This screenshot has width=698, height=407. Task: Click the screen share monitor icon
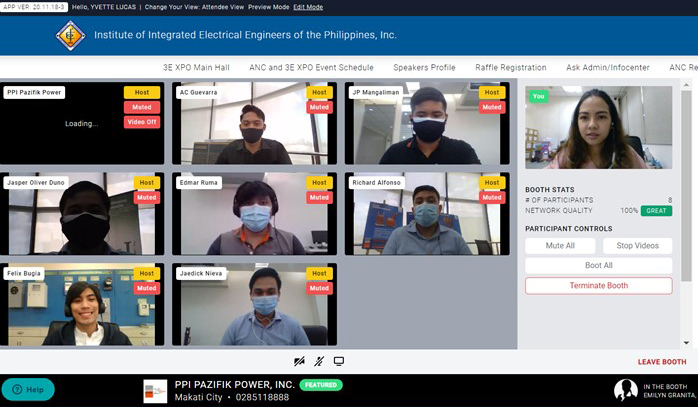(x=339, y=361)
